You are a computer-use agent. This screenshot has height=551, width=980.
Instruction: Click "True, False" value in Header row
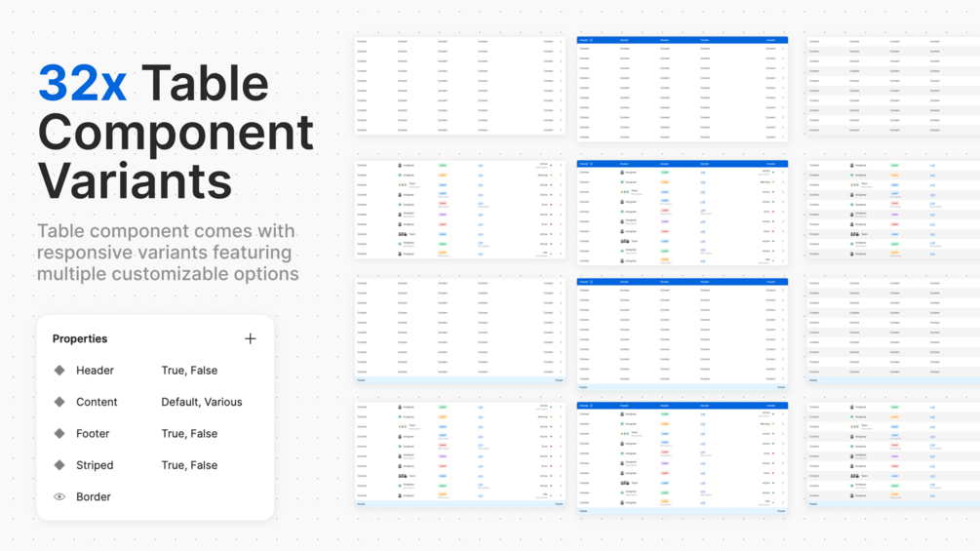click(x=189, y=371)
